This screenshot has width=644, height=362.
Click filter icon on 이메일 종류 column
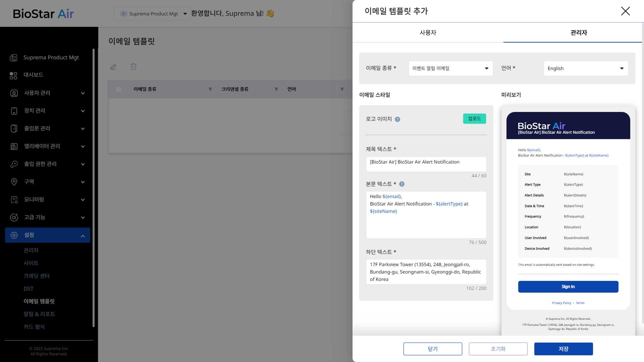210,89
